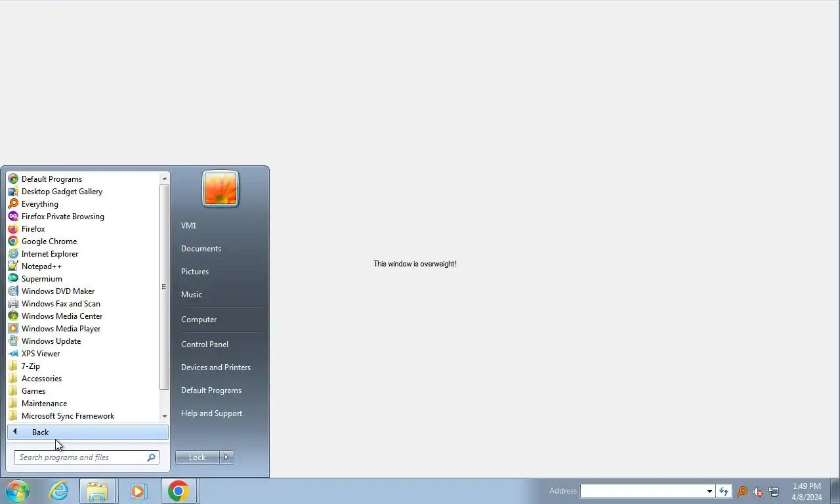840x504 pixels.
Task: Click the network tray icon
Action: [774, 492]
